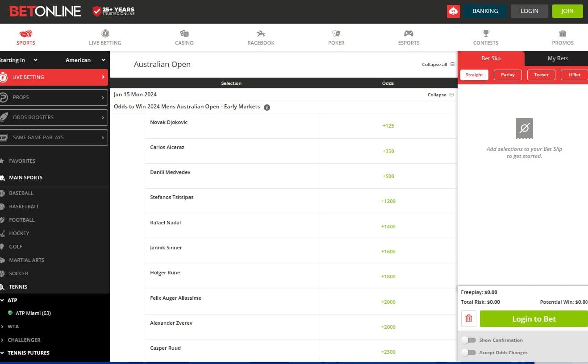Select the Teaser bet type
Image resolution: width=588 pixels, height=364 pixels.
pyautogui.click(x=541, y=75)
